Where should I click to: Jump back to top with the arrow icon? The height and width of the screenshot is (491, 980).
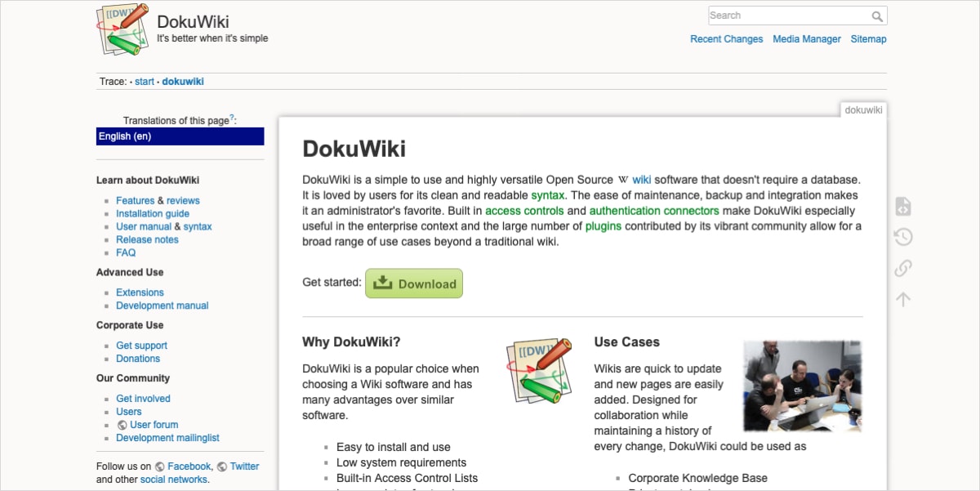[902, 299]
